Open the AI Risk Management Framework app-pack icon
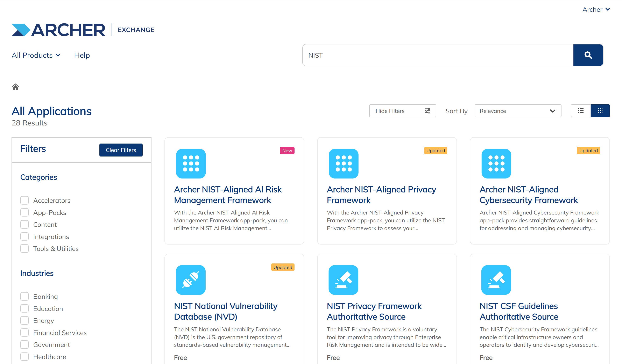 191,163
